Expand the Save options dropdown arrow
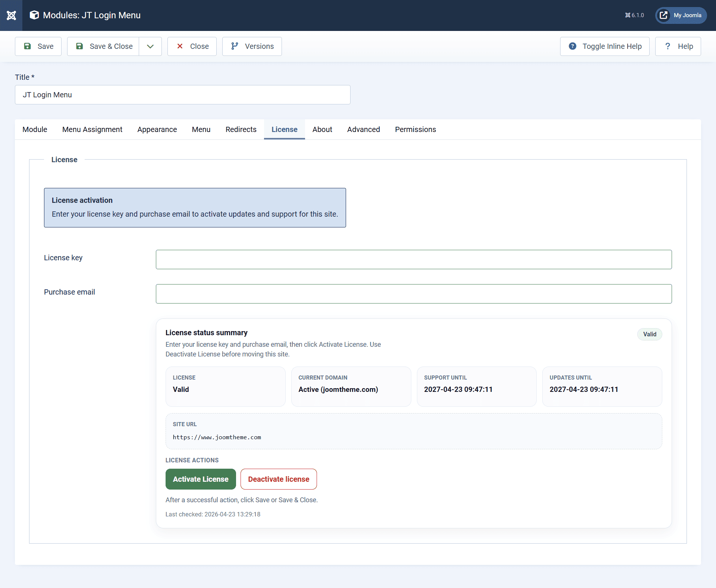 pos(150,46)
